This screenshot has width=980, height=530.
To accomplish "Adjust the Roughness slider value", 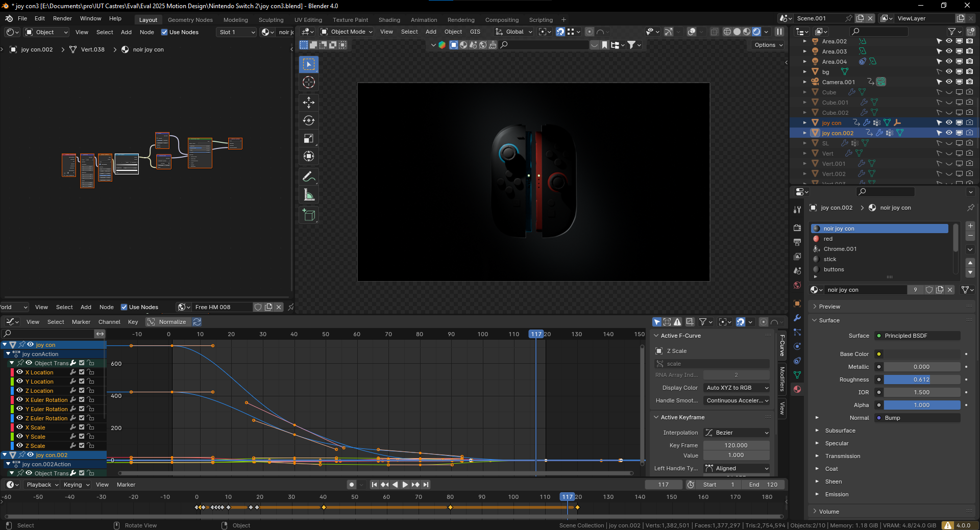I will [921, 380].
